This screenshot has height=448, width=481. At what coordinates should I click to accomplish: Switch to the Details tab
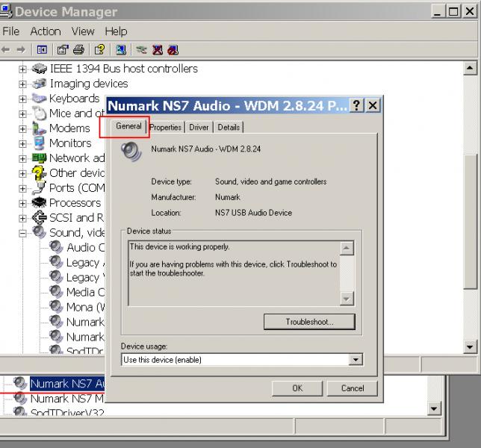[x=229, y=128]
